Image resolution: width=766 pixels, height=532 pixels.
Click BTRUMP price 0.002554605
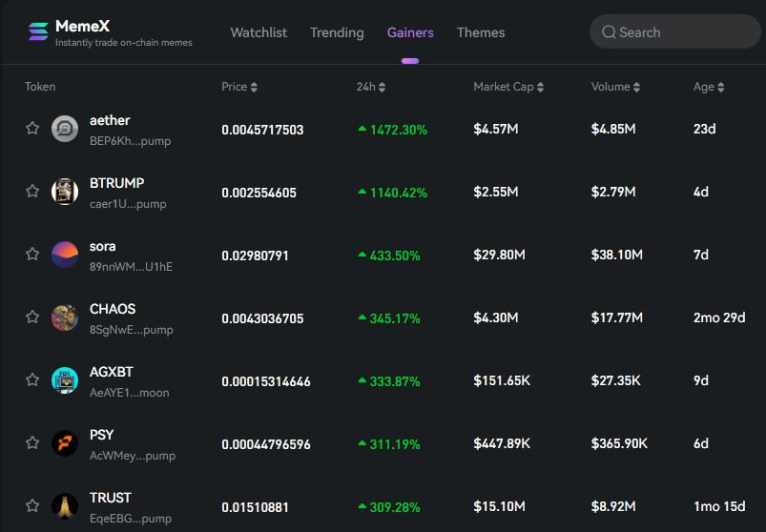259,193
